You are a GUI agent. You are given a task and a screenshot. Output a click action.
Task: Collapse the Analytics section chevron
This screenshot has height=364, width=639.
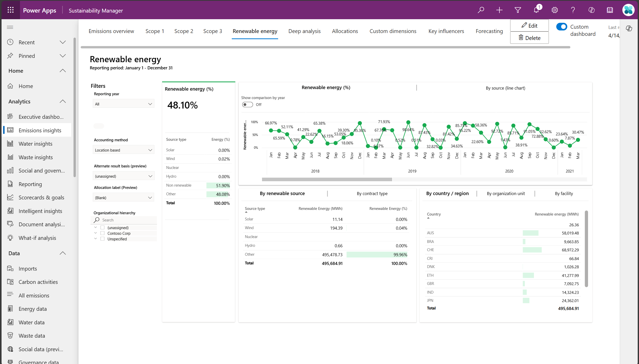click(x=63, y=102)
